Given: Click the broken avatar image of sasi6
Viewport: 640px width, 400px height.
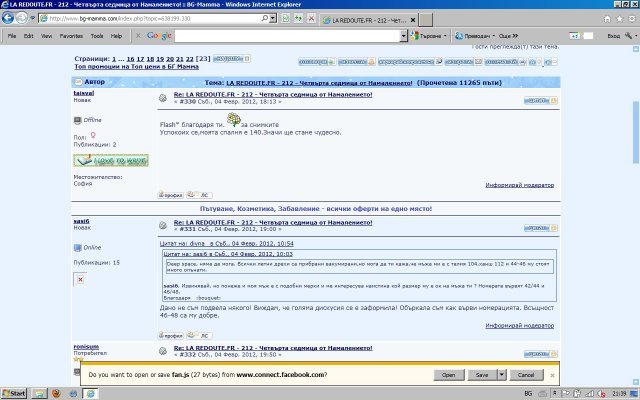Looking at the screenshot, I should pos(81,280).
